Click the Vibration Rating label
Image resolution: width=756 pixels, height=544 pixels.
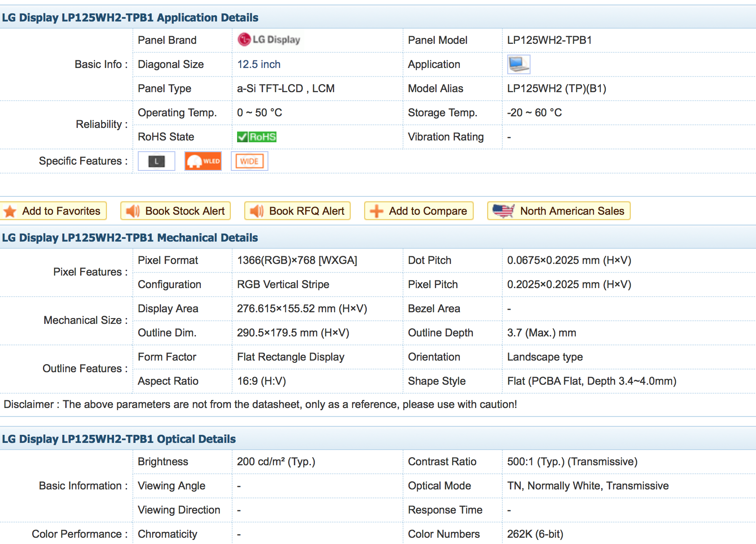[446, 137]
